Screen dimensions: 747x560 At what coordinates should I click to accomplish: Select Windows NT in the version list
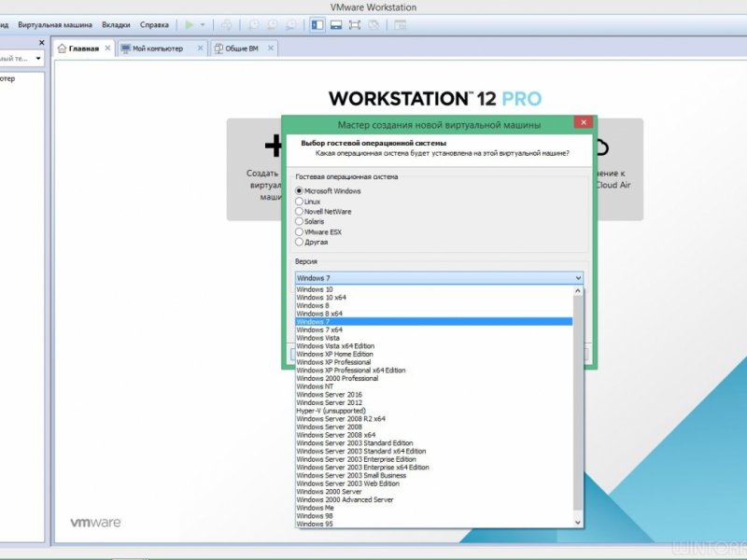pos(434,386)
